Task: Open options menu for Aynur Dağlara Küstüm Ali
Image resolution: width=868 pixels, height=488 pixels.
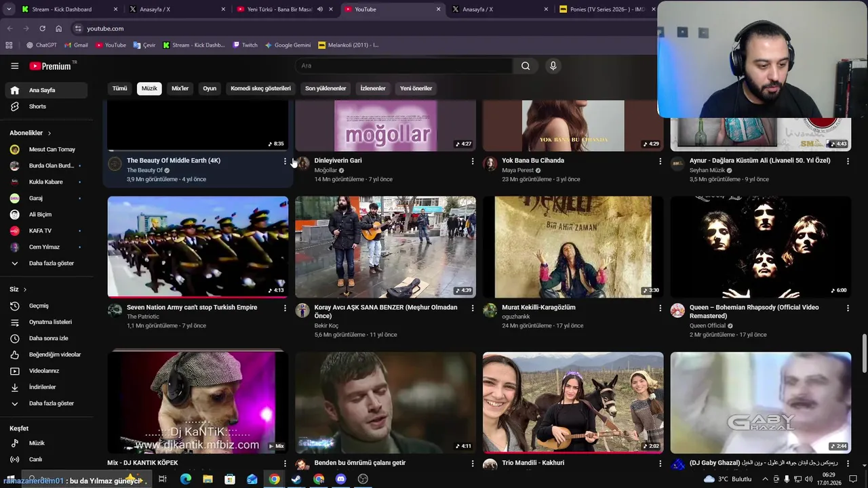Action: point(848,161)
